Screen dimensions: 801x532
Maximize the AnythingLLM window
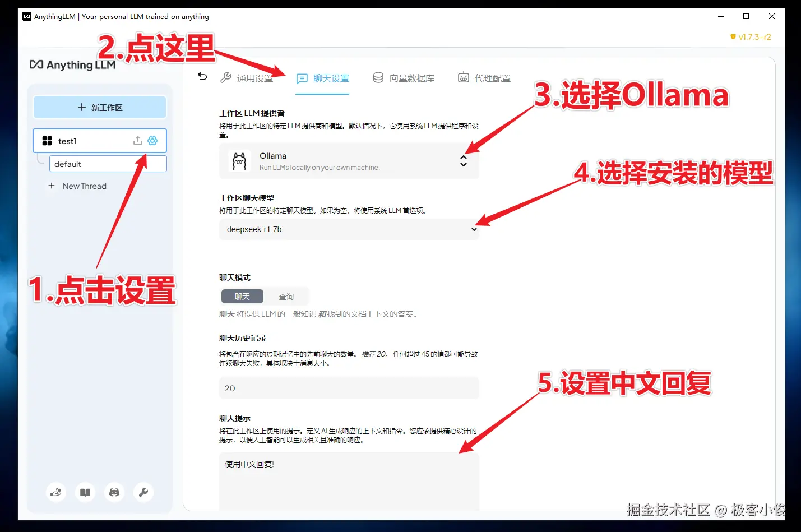click(x=746, y=16)
